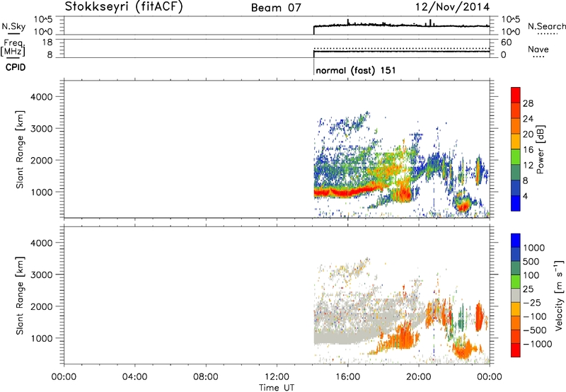Pick the light green segment of power colorbar

(516, 157)
